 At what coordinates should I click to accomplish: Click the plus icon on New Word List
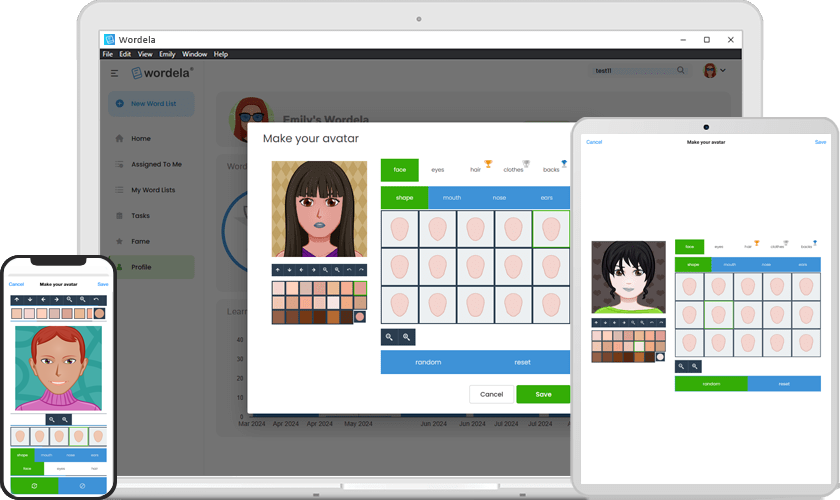(119, 103)
